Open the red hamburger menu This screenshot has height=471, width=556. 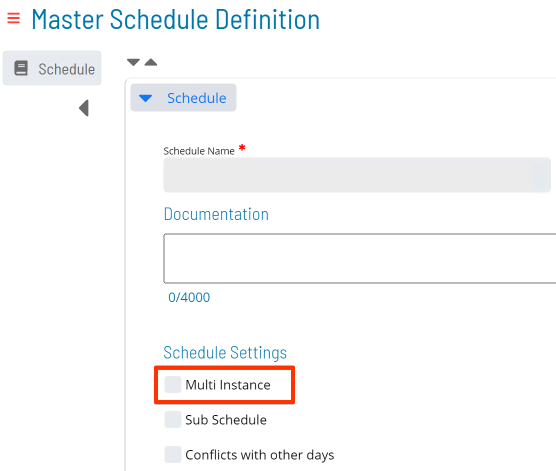pos(13,18)
